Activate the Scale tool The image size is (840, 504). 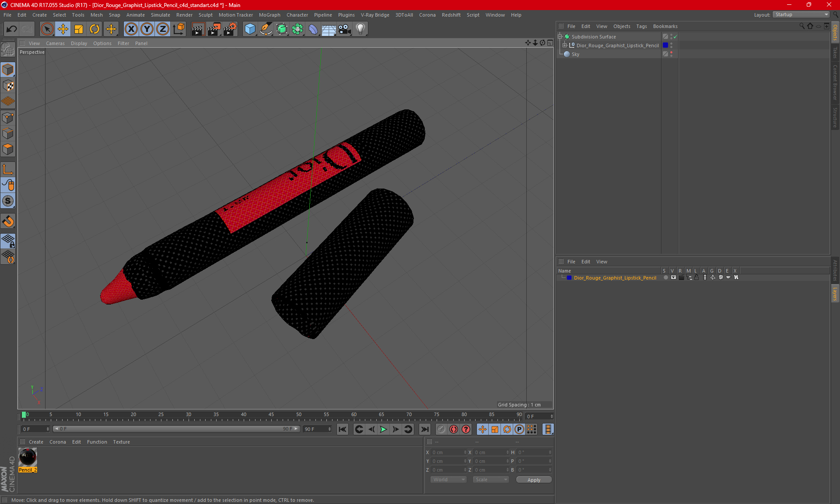click(79, 29)
